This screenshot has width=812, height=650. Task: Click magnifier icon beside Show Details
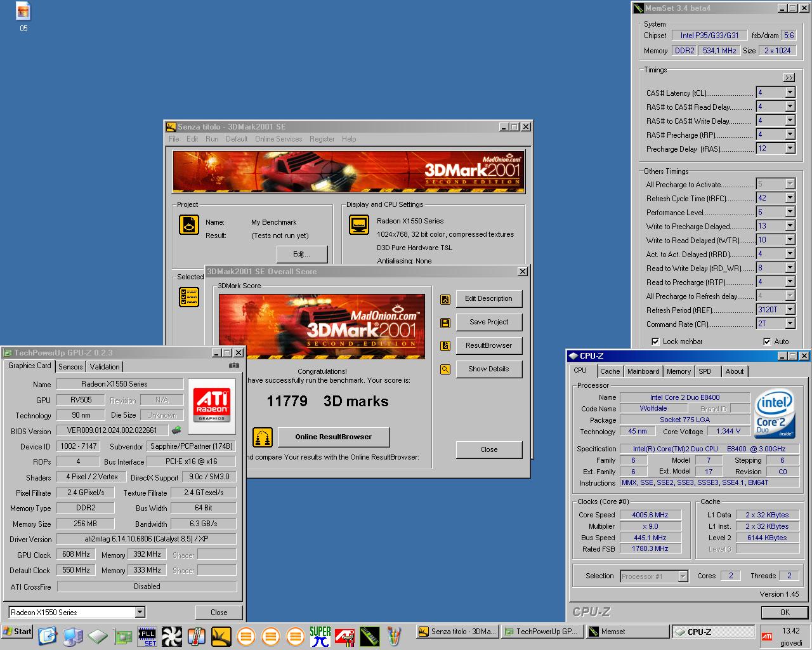coord(445,369)
